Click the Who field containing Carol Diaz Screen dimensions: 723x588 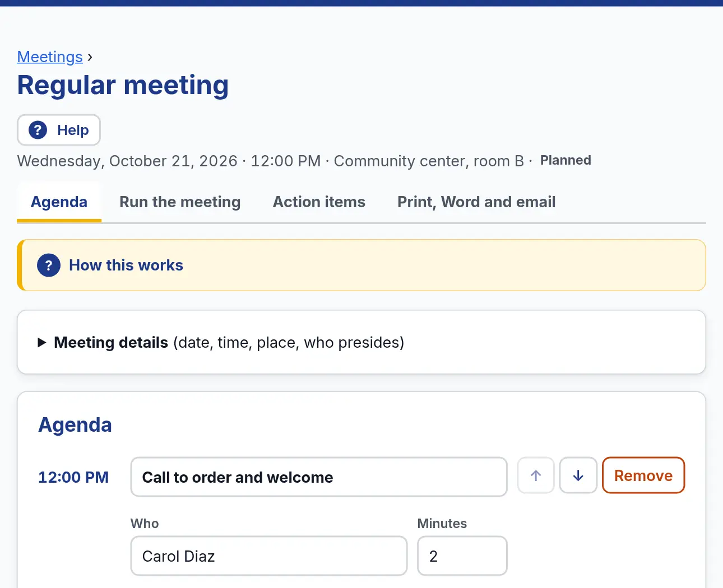pyautogui.click(x=269, y=556)
